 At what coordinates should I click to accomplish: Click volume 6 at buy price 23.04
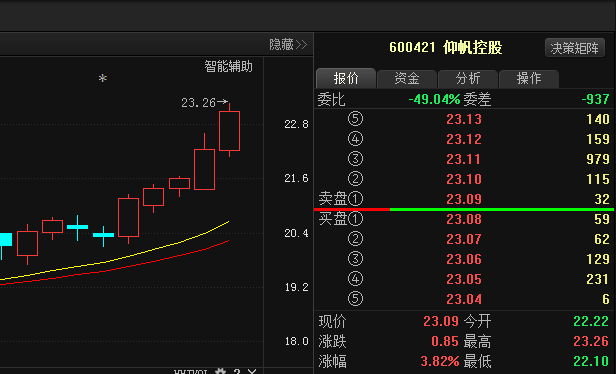click(606, 299)
